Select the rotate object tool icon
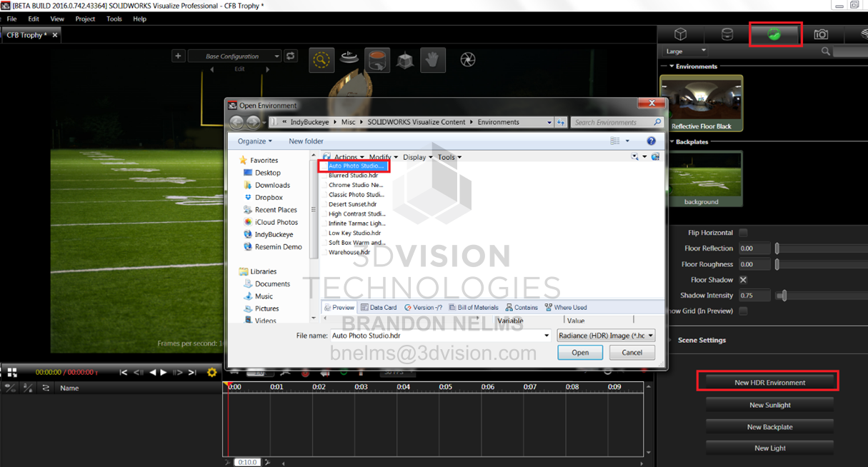The width and height of the screenshot is (868, 467). pyautogui.click(x=377, y=60)
